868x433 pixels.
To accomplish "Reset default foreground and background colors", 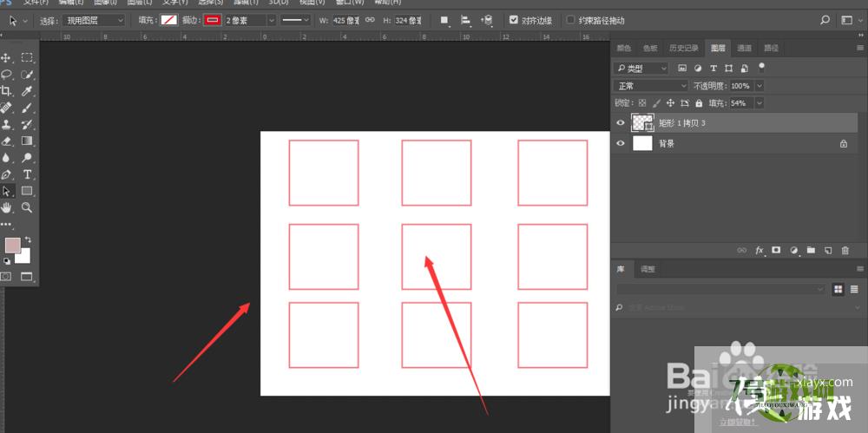I will pos(7,261).
